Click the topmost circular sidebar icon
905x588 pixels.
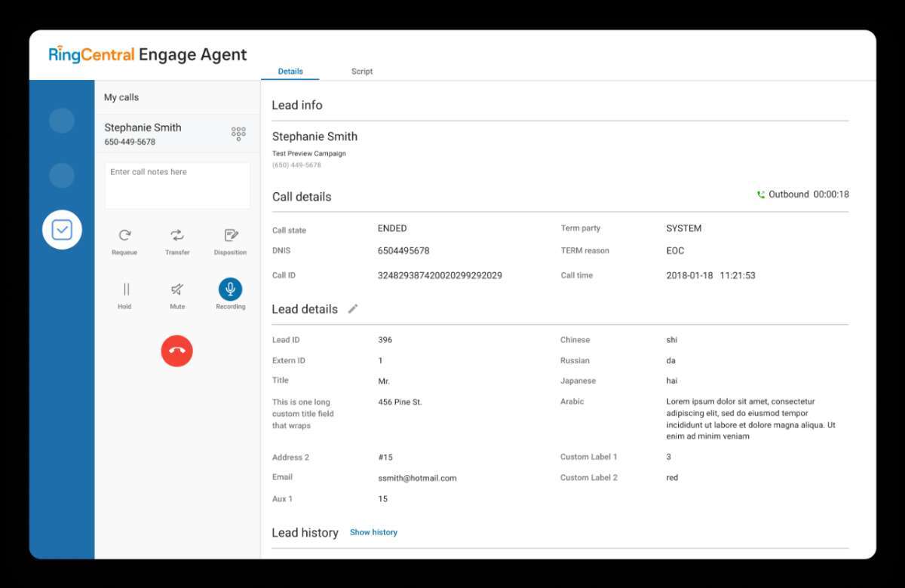(x=62, y=121)
